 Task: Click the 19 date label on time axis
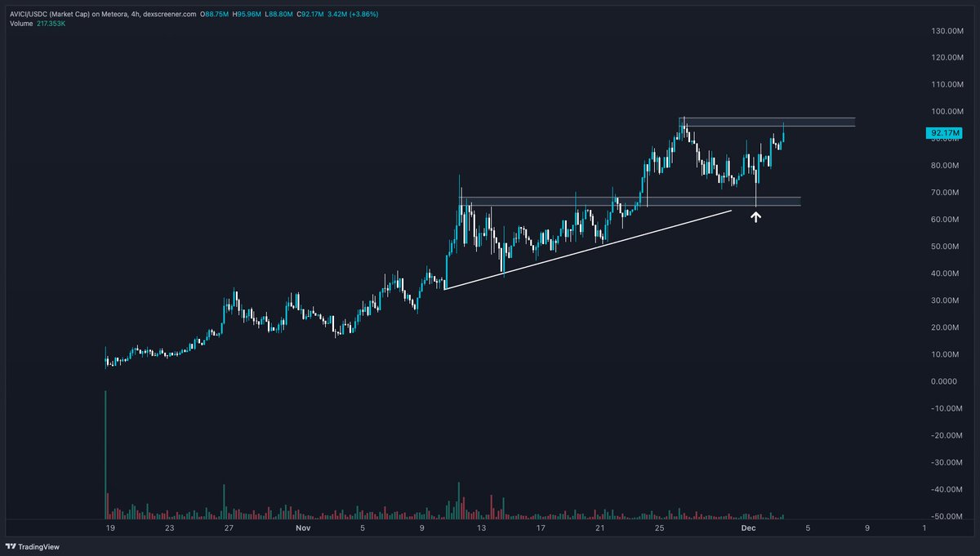tap(109, 528)
